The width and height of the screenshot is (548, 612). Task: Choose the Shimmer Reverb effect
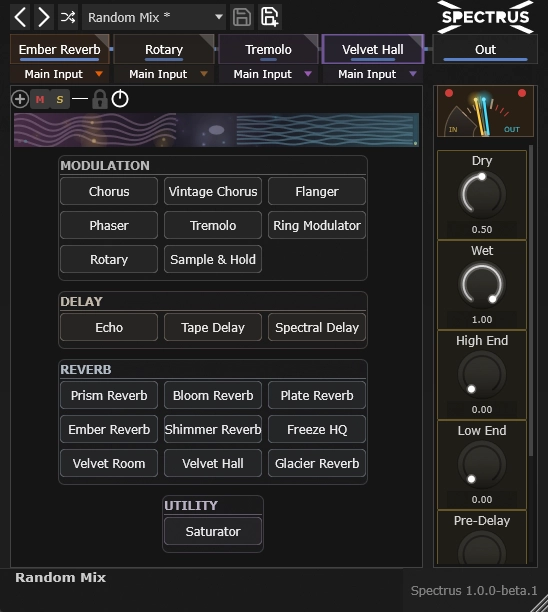(x=213, y=429)
